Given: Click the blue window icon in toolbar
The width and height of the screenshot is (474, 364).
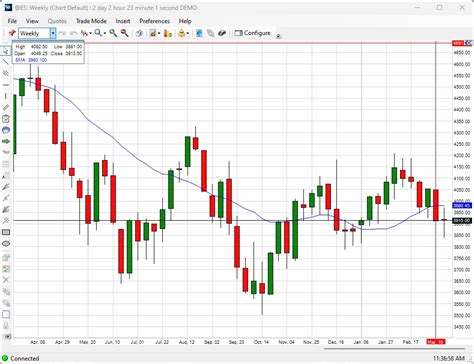Looking at the screenshot, I should coord(199,33).
